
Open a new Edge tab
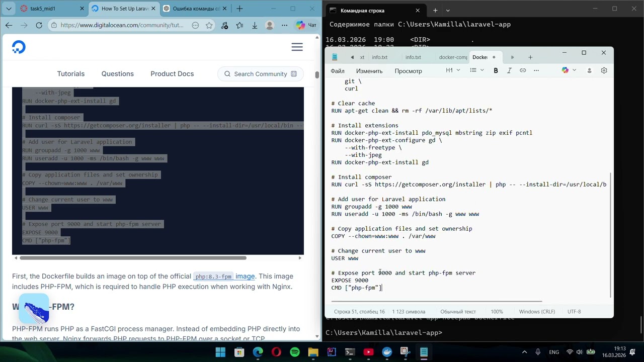coord(239,9)
